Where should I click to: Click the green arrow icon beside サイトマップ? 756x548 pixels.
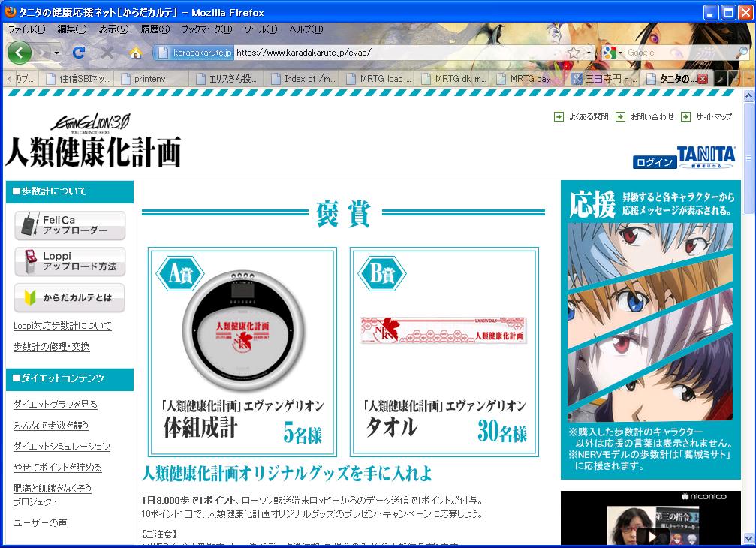685,116
